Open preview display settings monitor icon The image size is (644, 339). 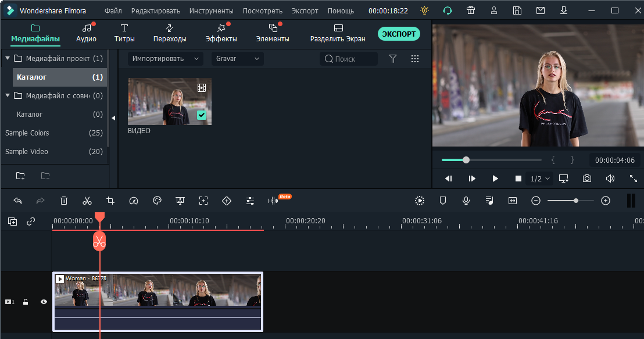[x=564, y=179]
